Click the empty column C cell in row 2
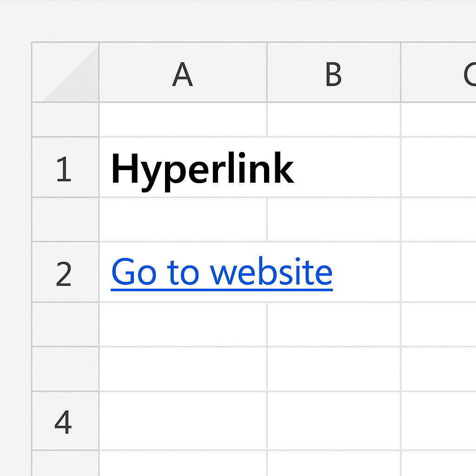 tap(438, 272)
